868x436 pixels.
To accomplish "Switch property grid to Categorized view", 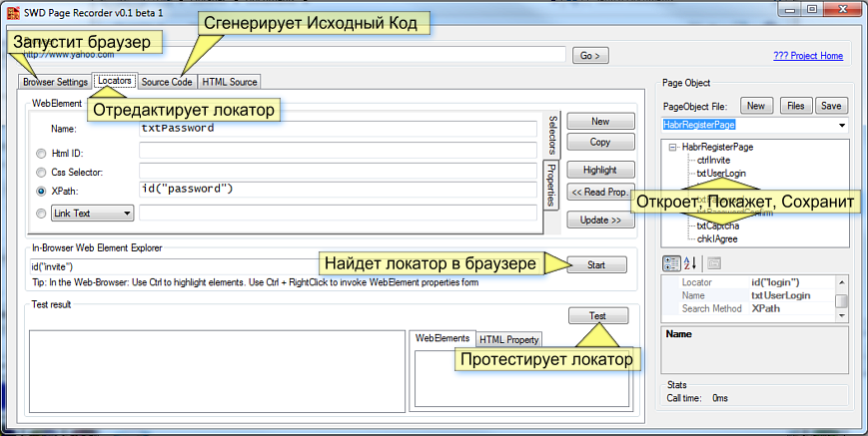I will click(671, 263).
